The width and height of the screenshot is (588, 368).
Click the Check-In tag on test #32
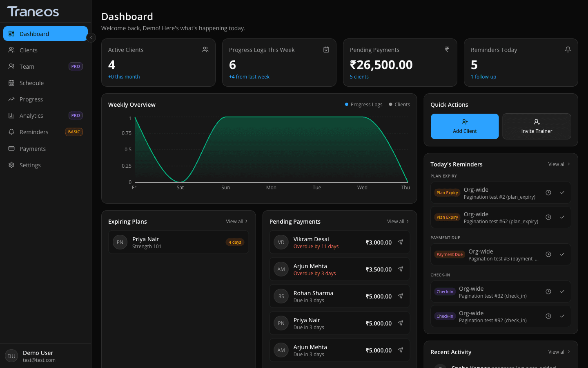pyautogui.click(x=445, y=292)
